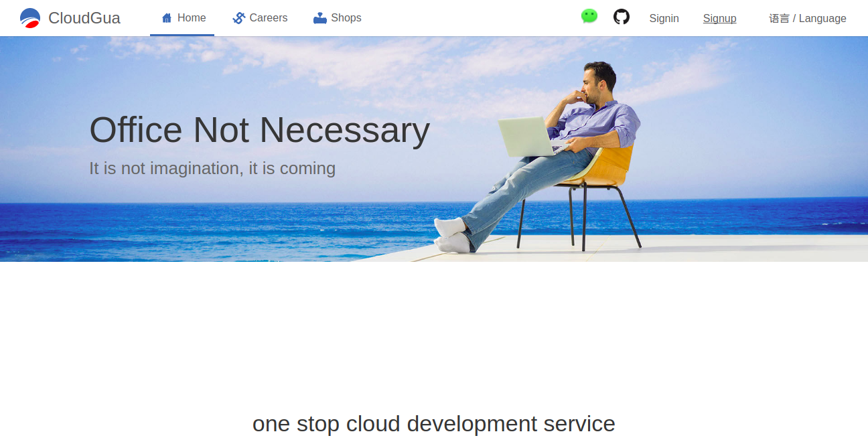Click the CloudGua logo icon
This screenshot has height=444, width=868.
pos(30,18)
